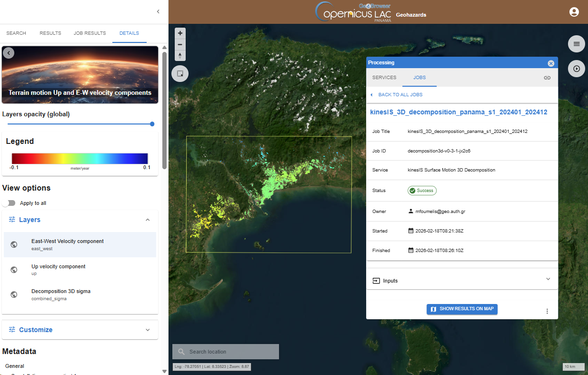Switch to the Job Results tab

pyautogui.click(x=90, y=33)
